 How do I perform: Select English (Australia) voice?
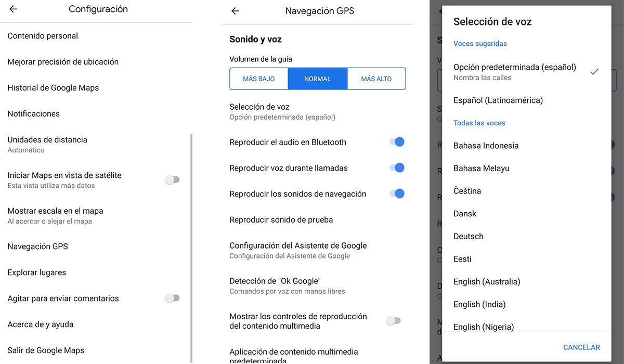pyautogui.click(x=487, y=281)
